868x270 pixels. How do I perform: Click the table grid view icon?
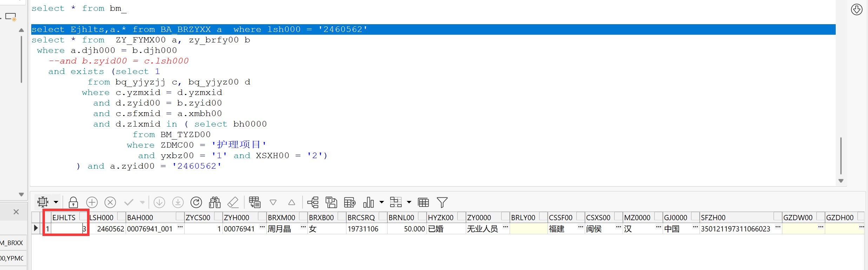423,202
